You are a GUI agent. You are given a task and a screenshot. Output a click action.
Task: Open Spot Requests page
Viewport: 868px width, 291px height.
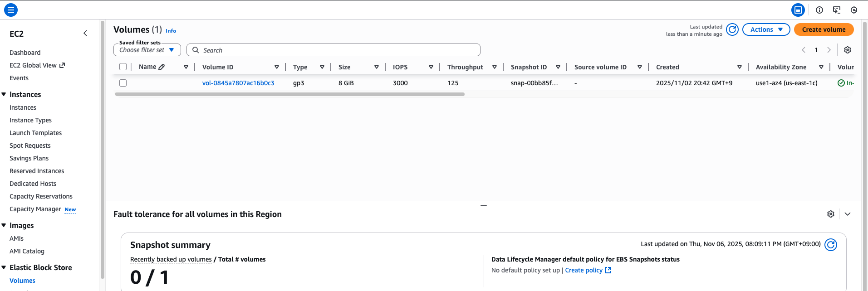[x=30, y=145]
